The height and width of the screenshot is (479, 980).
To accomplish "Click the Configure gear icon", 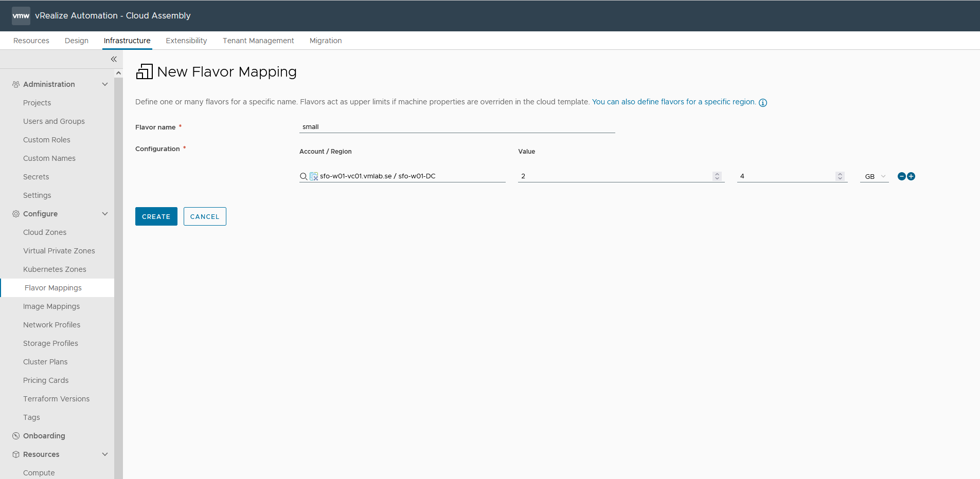I will tap(16, 214).
